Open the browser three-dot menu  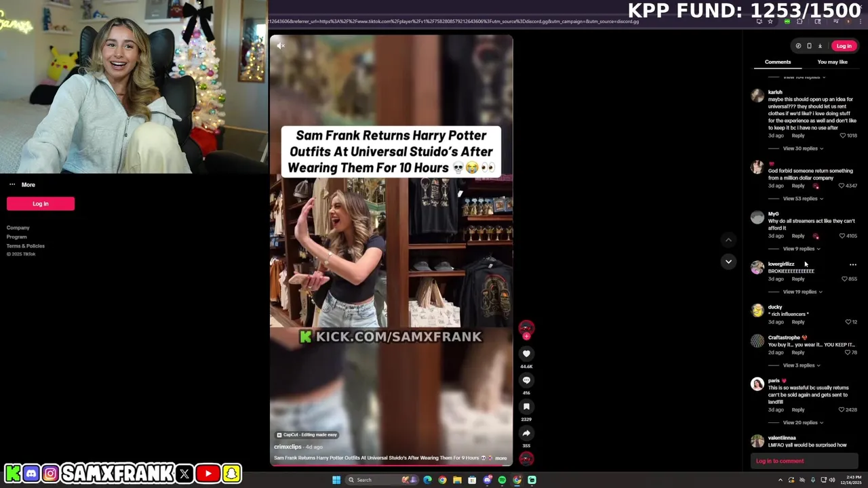pyautogui.click(x=861, y=22)
